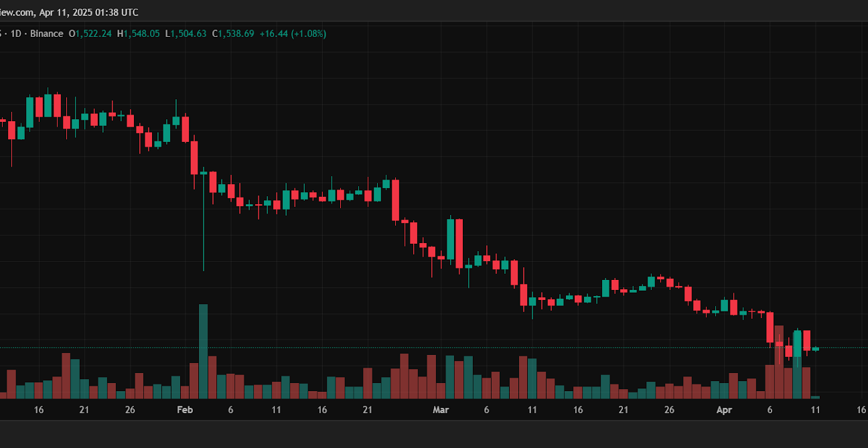Click the high value H1,548.05
Image resolution: width=868 pixels, height=448 pixels.
coord(138,33)
